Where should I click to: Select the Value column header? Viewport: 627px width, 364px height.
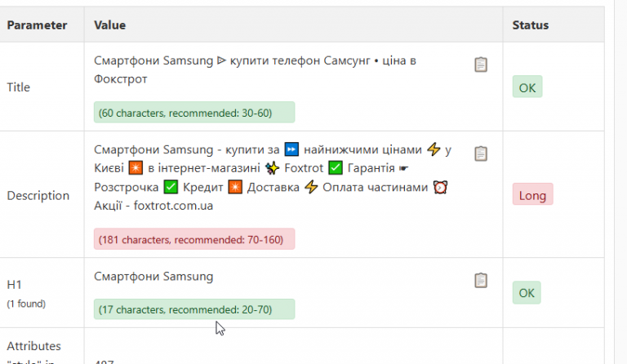click(110, 25)
